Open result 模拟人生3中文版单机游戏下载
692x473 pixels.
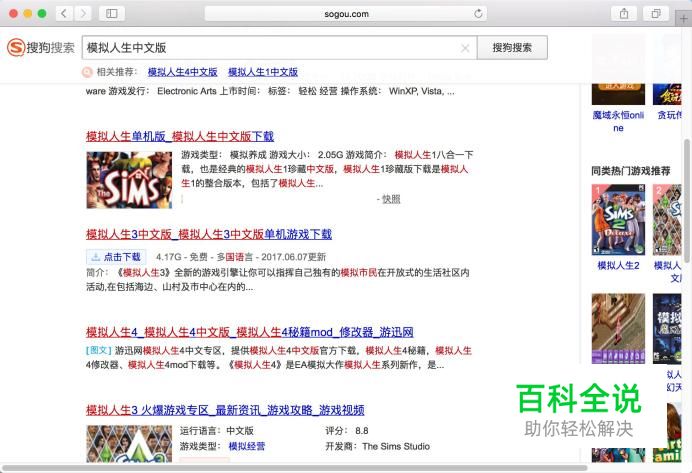[x=209, y=234]
